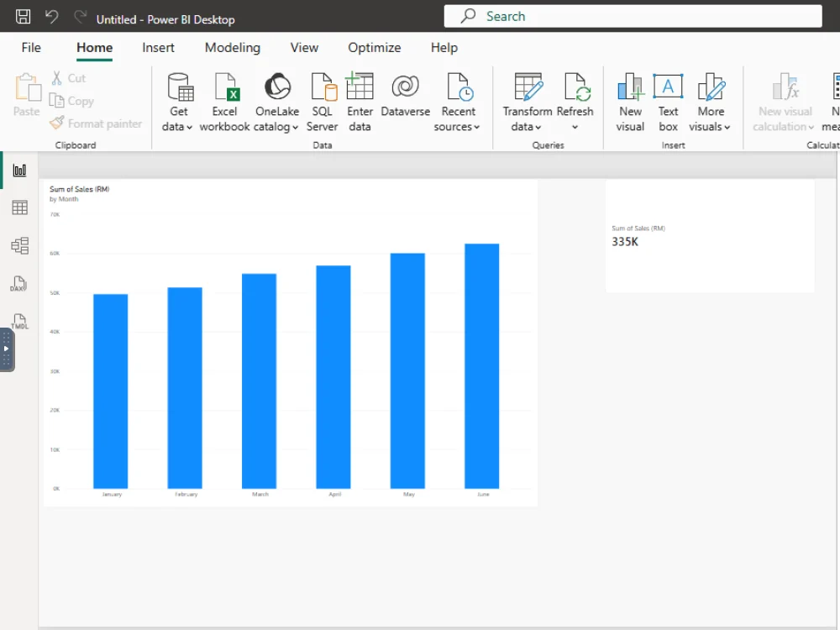Switch to Table view in sidebar
This screenshot has width=840, height=630.
20,207
